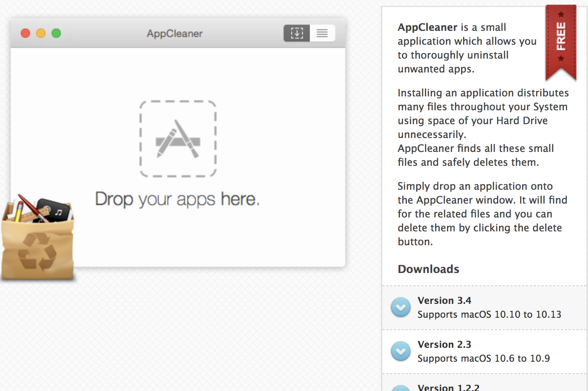Viewport: 588px width, 391px height.
Task: Click "Supports macOS 10.6 to 10.9" text
Action: click(484, 359)
